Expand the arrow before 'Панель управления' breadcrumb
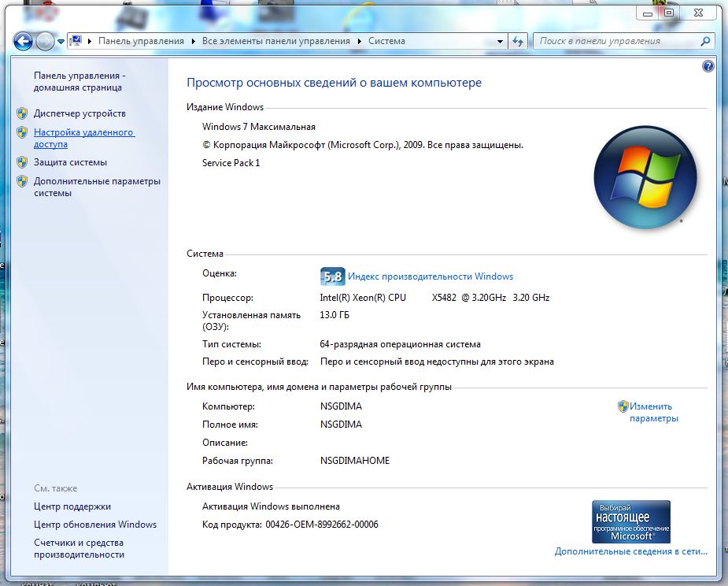This screenshot has width=728, height=586. pyautogui.click(x=89, y=41)
